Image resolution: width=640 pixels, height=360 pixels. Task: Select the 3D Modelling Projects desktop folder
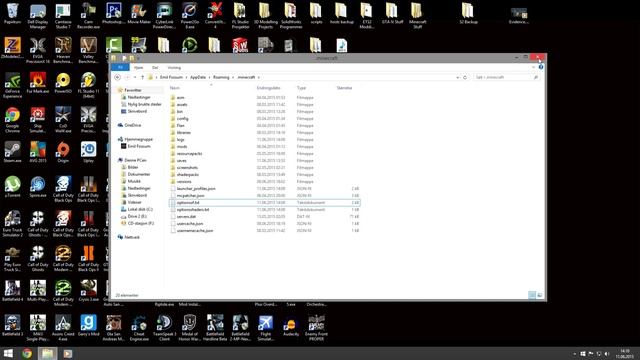(x=265, y=16)
